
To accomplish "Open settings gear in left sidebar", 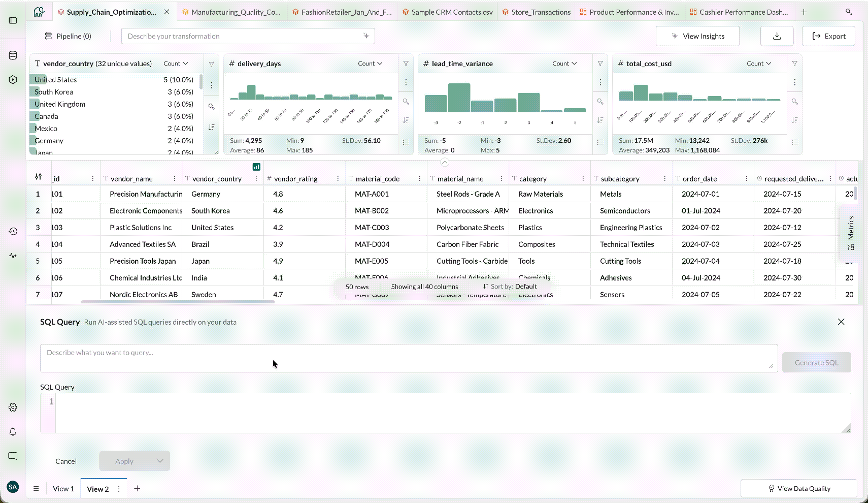I will (13, 407).
